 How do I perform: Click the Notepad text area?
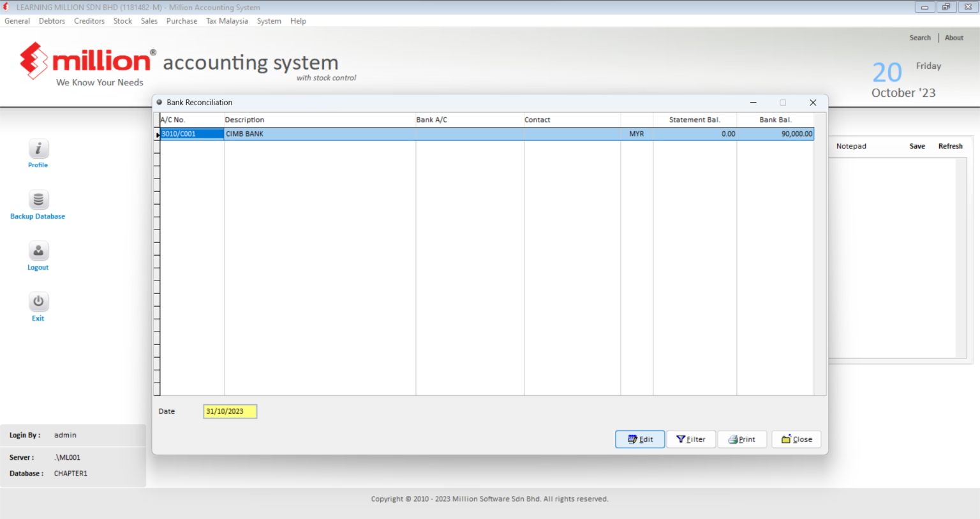893,258
